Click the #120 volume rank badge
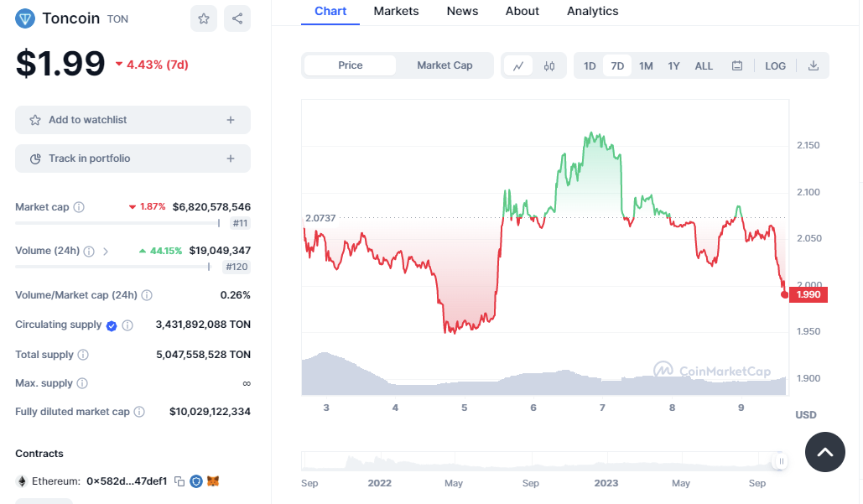Viewport: 863px width, 504px height. coord(237,267)
